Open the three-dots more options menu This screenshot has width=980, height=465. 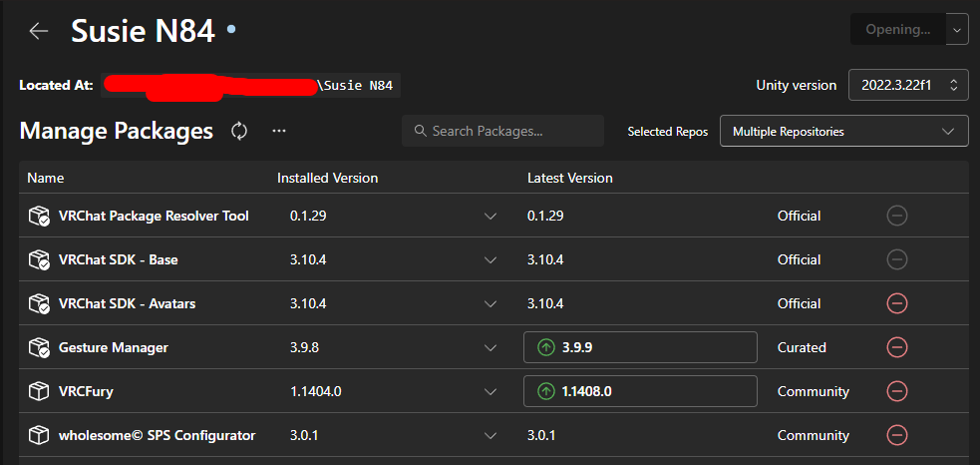coord(279,132)
